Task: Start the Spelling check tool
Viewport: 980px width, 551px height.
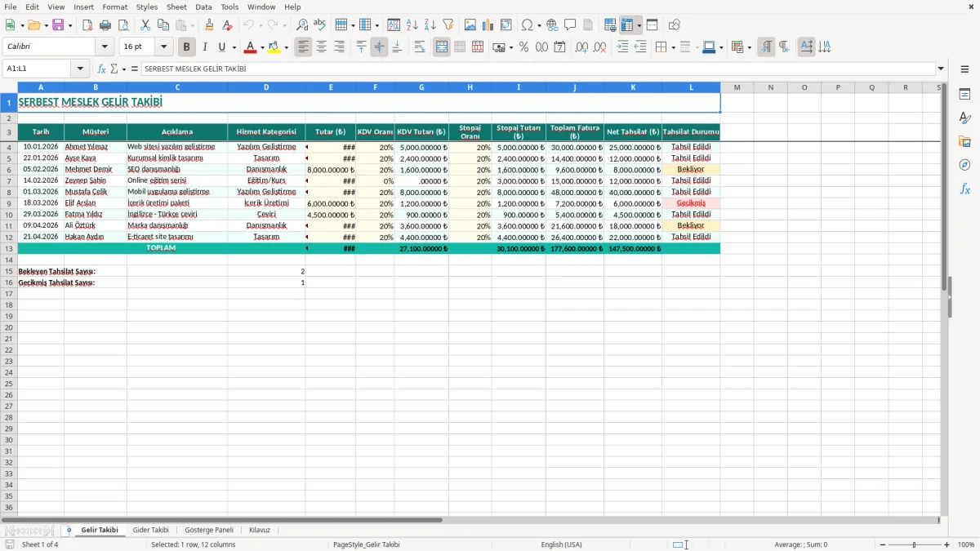Action: 319,25
